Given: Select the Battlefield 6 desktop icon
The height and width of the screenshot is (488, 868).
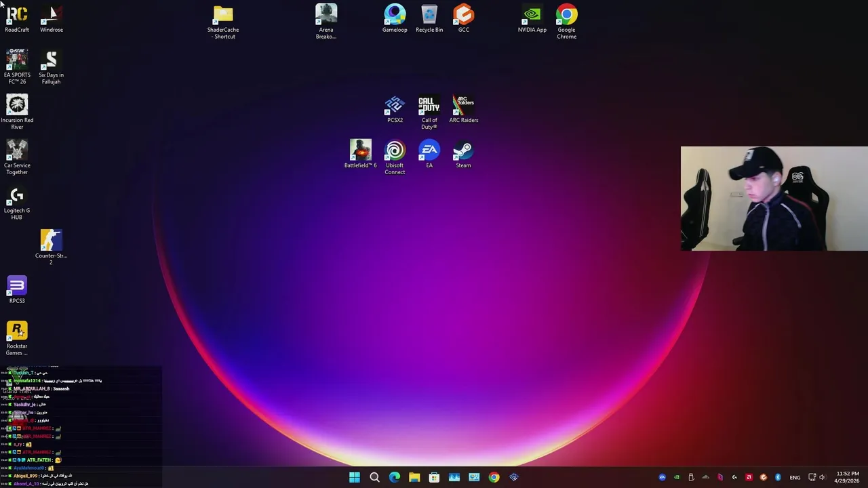Looking at the screenshot, I should [360, 155].
